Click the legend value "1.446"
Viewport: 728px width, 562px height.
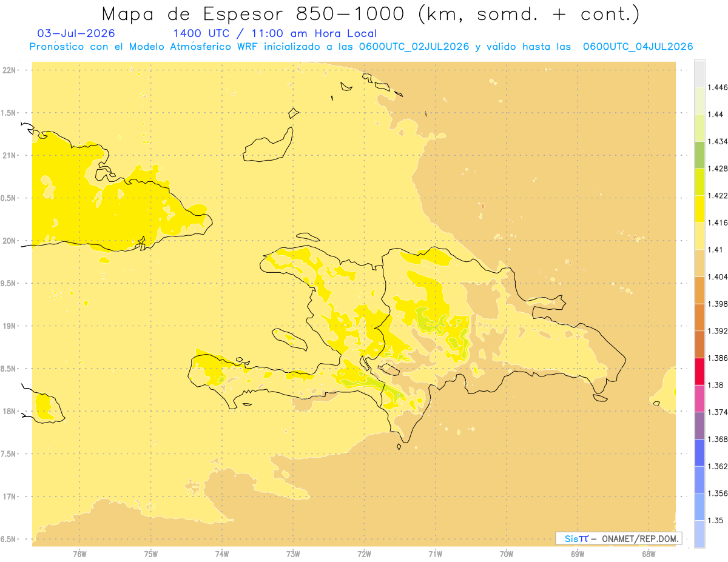pos(718,88)
